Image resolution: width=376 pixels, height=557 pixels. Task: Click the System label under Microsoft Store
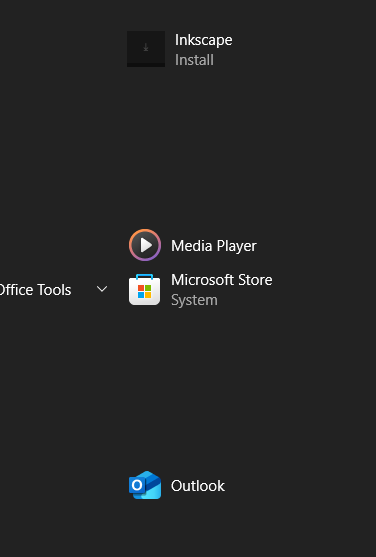[x=194, y=300]
